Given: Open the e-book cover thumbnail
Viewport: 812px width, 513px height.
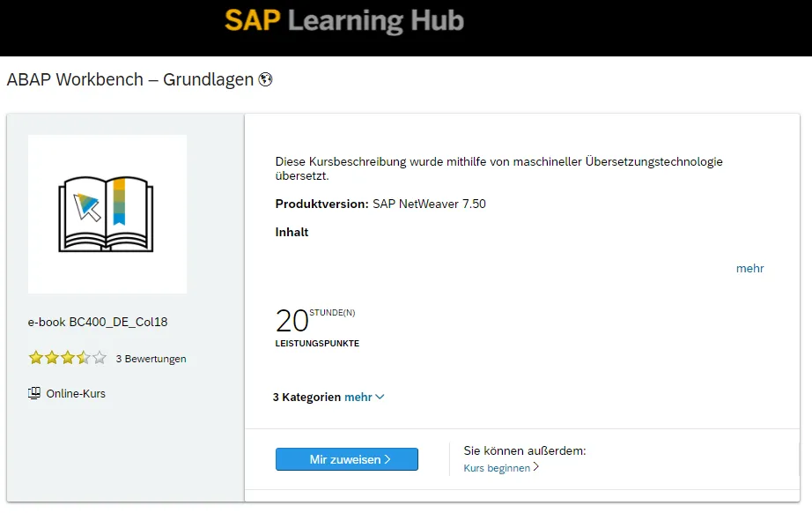Looking at the screenshot, I should [107, 214].
